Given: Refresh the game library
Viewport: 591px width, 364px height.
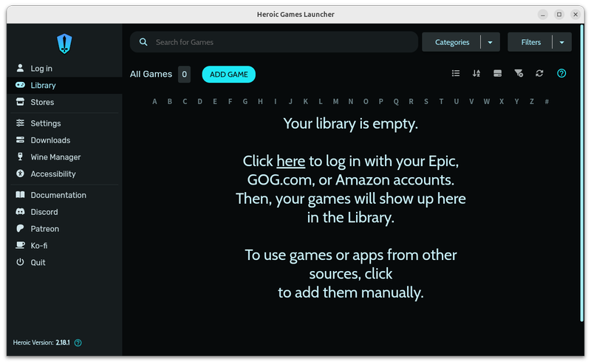Looking at the screenshot, I should 539,73.
